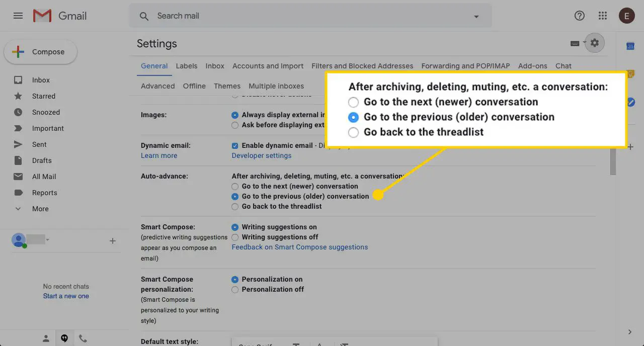644x346 pixels.
Task: Uncheck Enable dynamic email
Action: 234,145
